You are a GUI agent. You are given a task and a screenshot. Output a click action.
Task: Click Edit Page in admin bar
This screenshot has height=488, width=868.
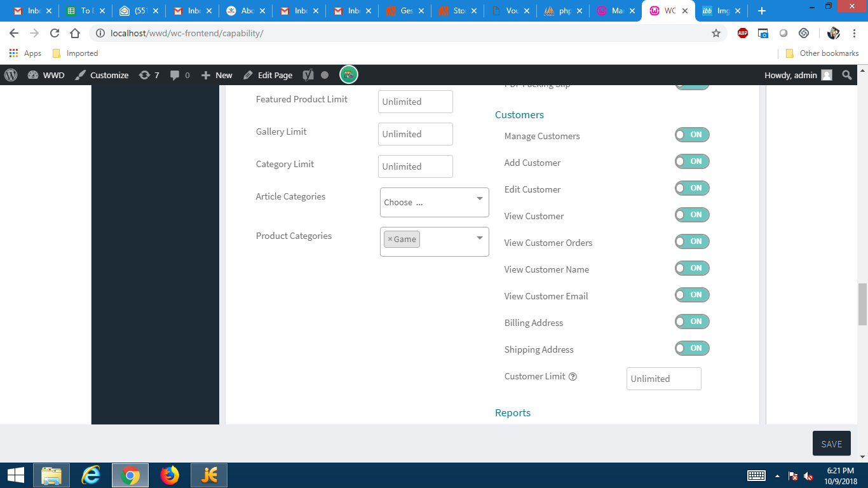[x=268, y=75]
